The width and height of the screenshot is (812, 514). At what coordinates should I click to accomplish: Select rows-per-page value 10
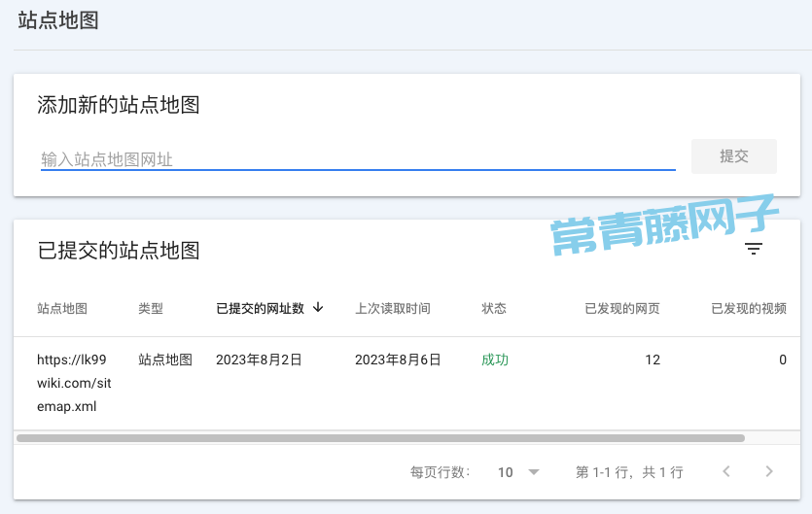[x=506, y=472]
